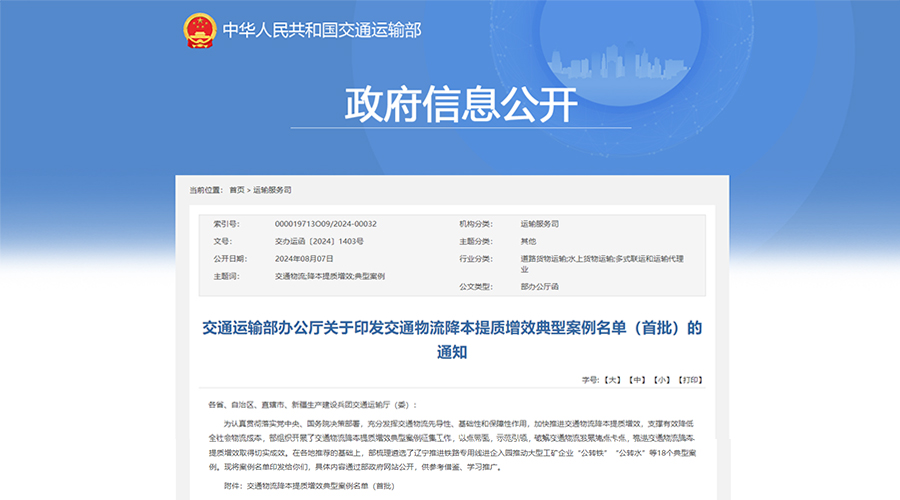900x500 pixels.
Task: Click the 公开日期 field label
Action: click(230, 259)
